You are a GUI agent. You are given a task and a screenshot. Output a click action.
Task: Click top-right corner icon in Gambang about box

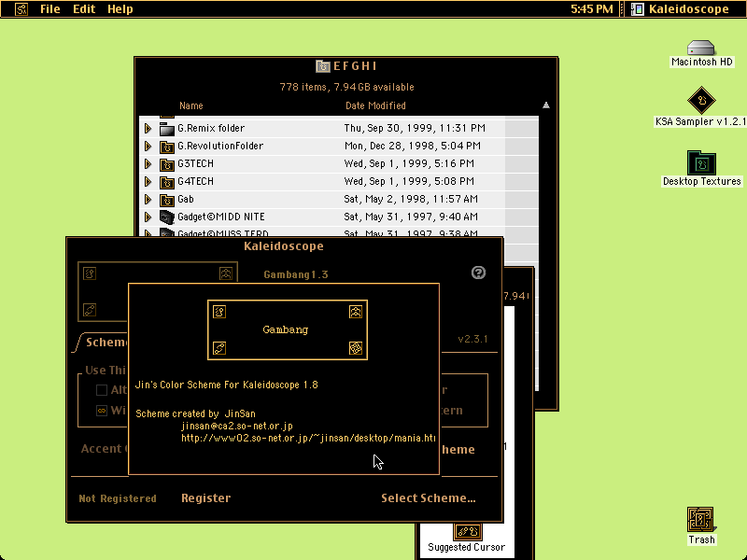356,312
